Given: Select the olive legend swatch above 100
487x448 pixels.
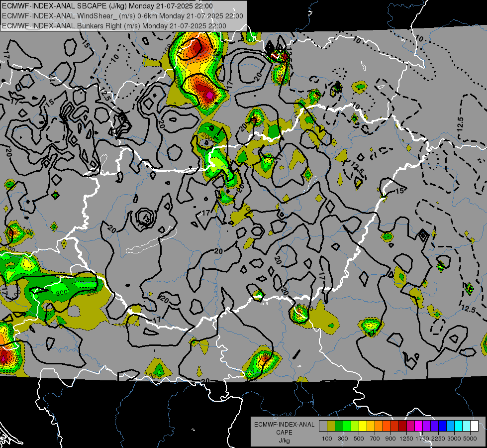Looking at the screenshot, I should click(331, 426).
